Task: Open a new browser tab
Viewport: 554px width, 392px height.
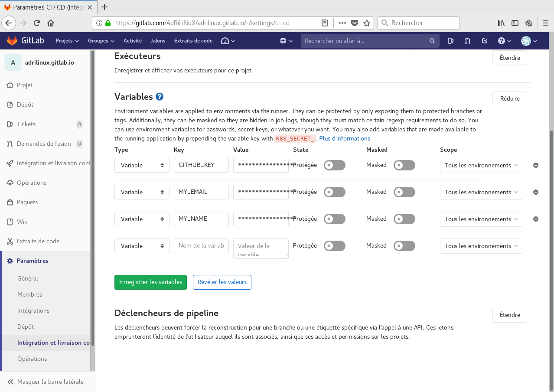Action: (x=104, y=7)
